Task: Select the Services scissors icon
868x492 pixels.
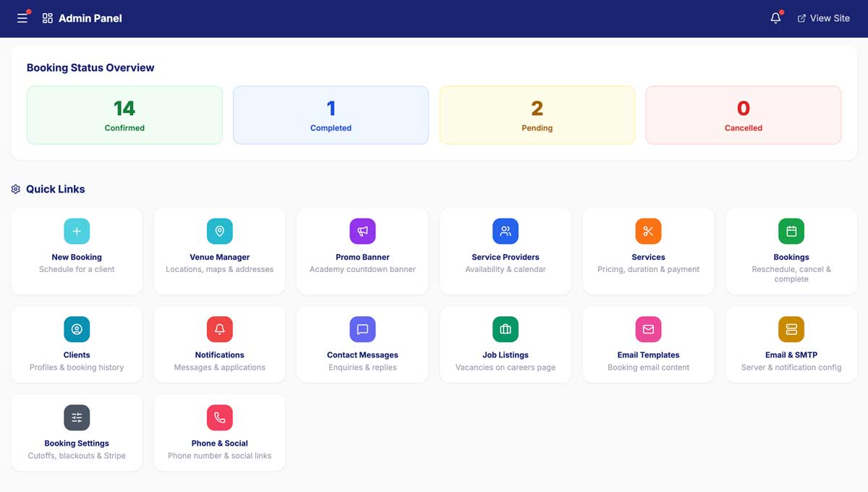Action: [x=648, y=231]
